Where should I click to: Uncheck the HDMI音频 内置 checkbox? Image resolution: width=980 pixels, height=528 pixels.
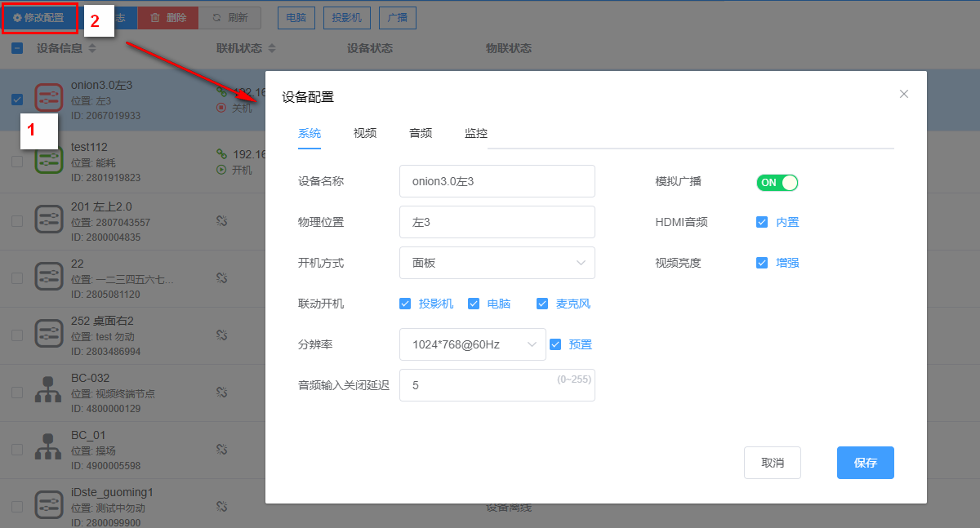pyautogui.click(x=762, y=222)
